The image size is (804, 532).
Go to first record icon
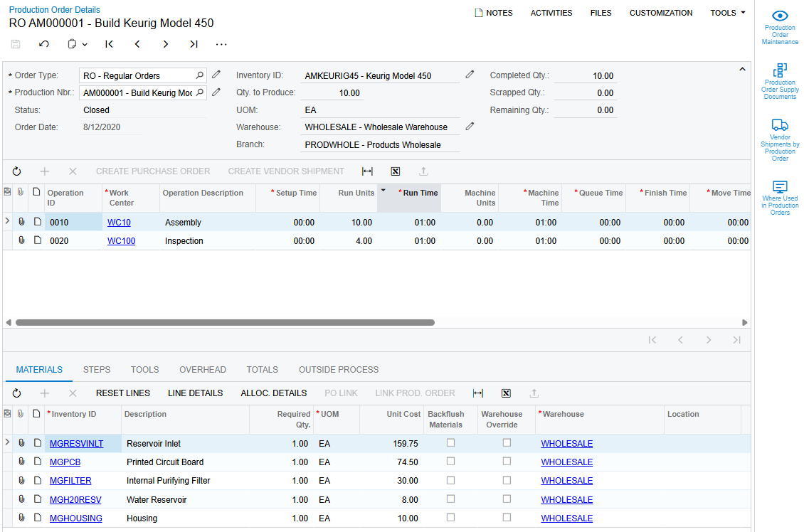tap(110, 44)
